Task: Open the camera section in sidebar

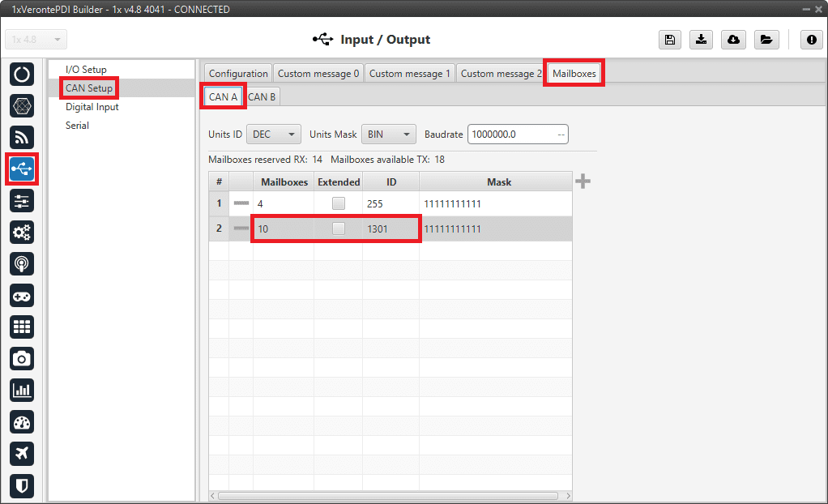Action: [22, 358]
